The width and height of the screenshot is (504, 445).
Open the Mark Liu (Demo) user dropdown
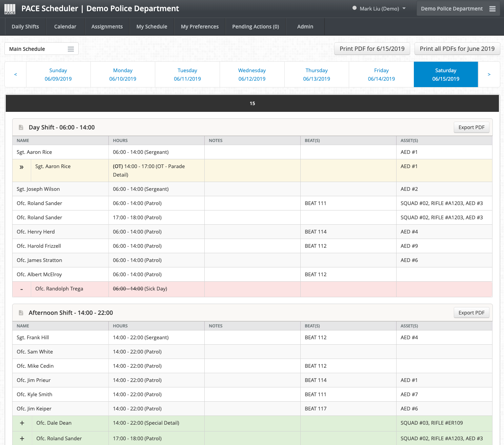[379, 9]
